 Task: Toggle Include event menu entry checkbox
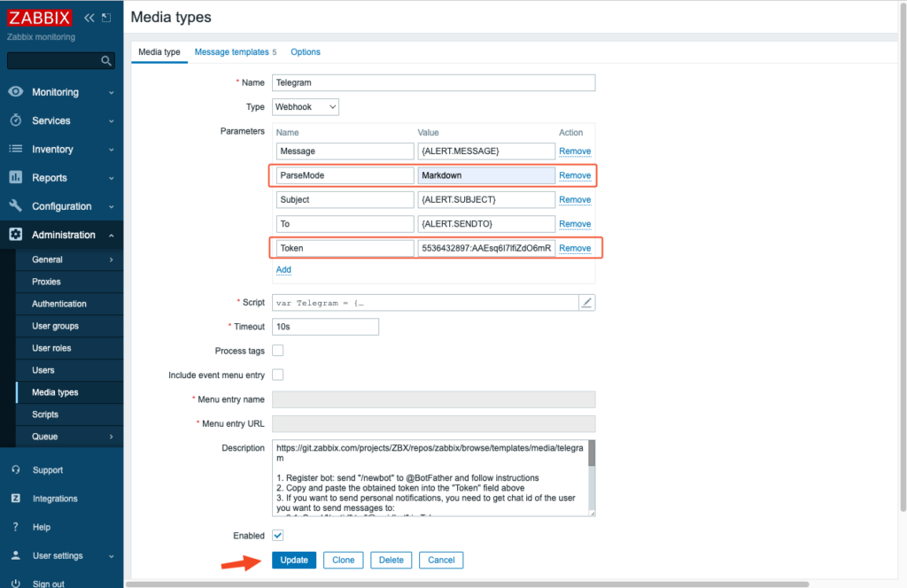[x=277, y=375]
